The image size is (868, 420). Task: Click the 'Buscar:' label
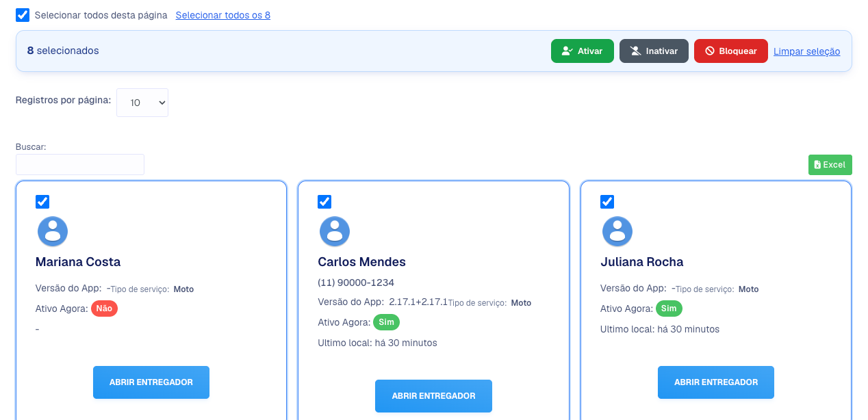coord(31,146)
